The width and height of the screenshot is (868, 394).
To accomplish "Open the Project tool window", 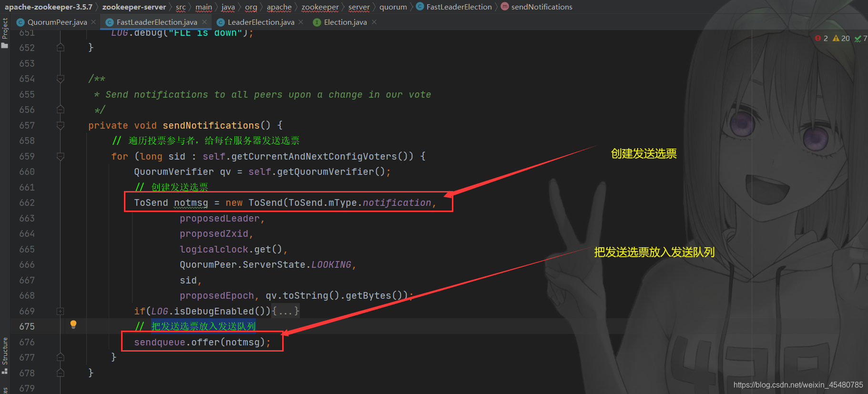I will pyautogui.click(x=5, y=32).
